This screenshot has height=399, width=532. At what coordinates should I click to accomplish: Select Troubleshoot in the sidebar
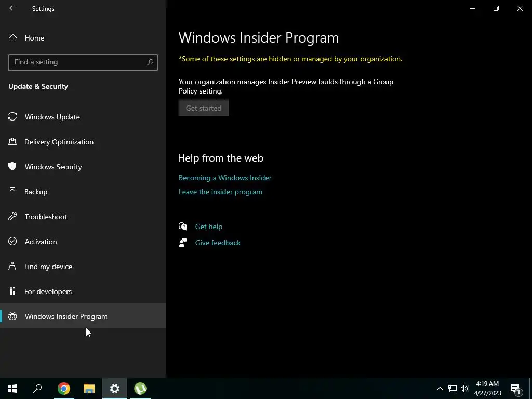point(83,217)
